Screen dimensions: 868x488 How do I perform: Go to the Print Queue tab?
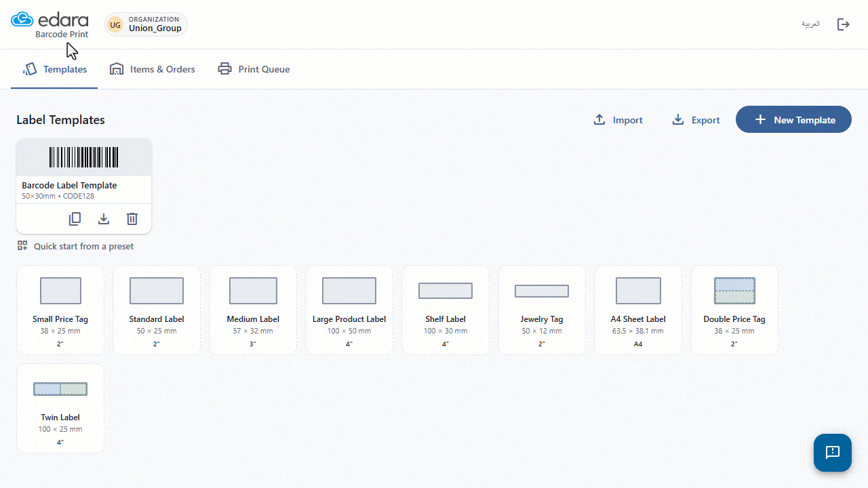254,69
